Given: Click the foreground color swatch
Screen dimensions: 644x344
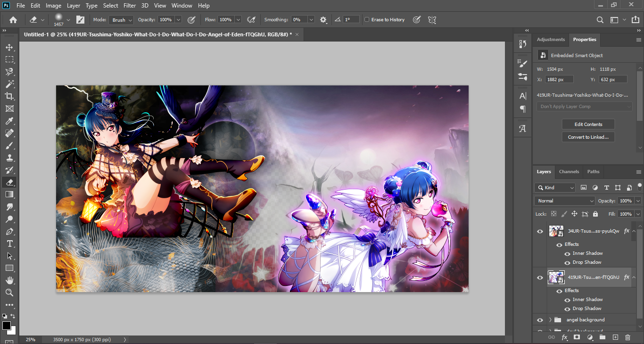Looking at the screenshot, I should point(7,326).
